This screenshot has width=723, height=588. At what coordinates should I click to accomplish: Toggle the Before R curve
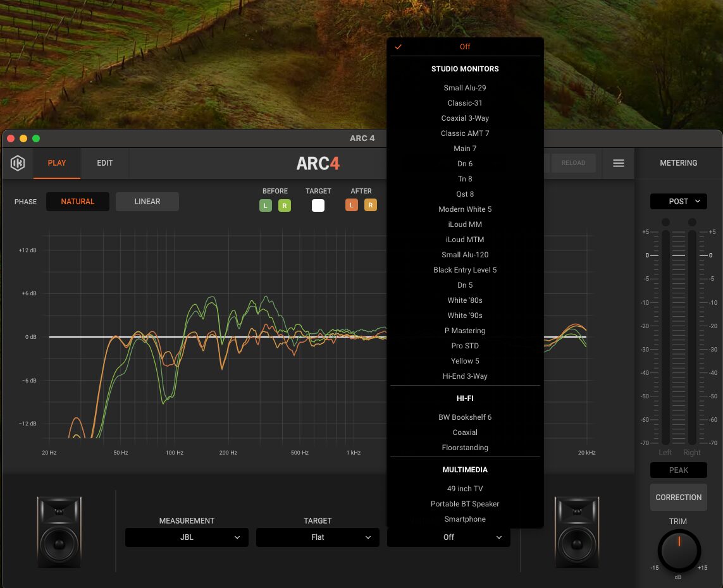285,205
